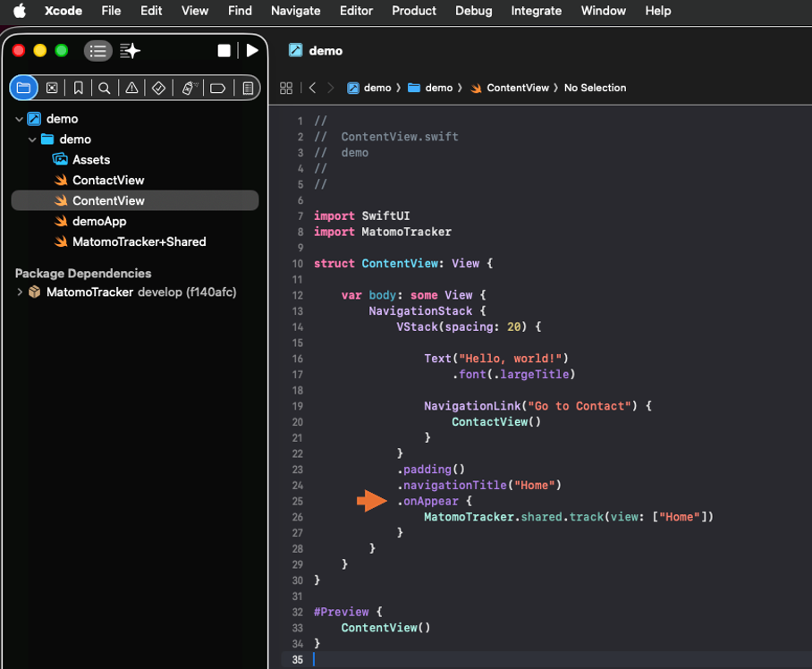Image resolution: width=812 pixels, height=669 pixels.
Task: Open the Help menu
Action: [657, 11]
